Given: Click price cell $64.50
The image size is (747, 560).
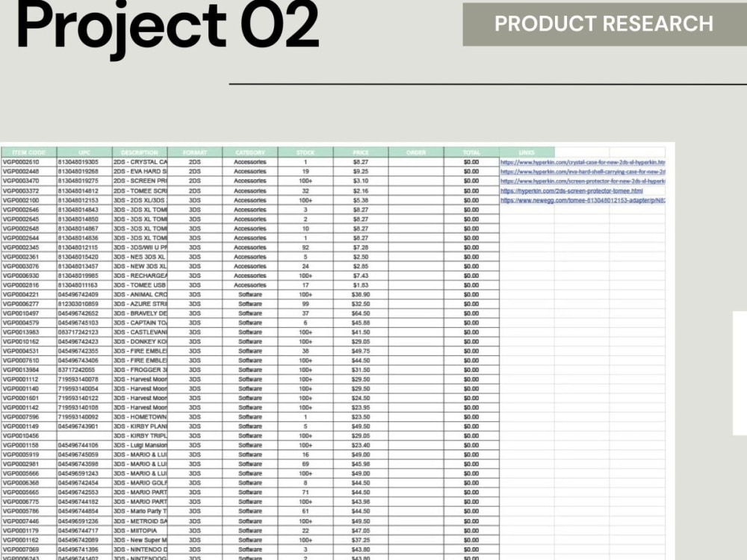Looking at the screenshot, I should click(361, 314).
